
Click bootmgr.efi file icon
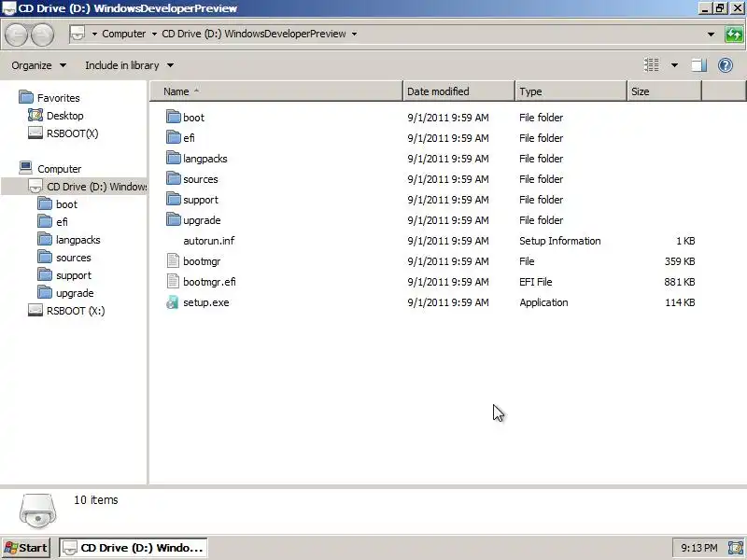[x=173, y=281]
